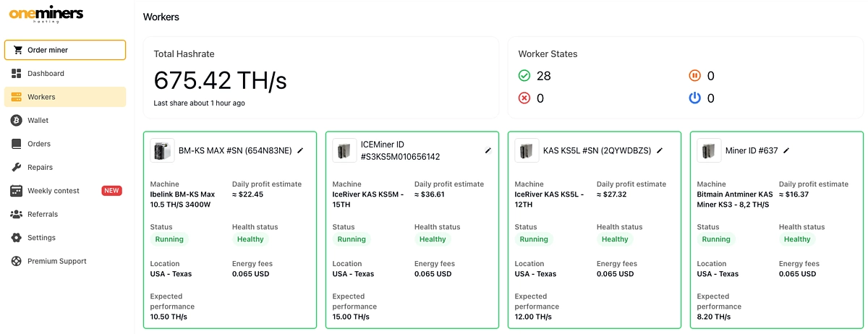Click the Healthy badge on Miner ID #637

click(797, 239)
